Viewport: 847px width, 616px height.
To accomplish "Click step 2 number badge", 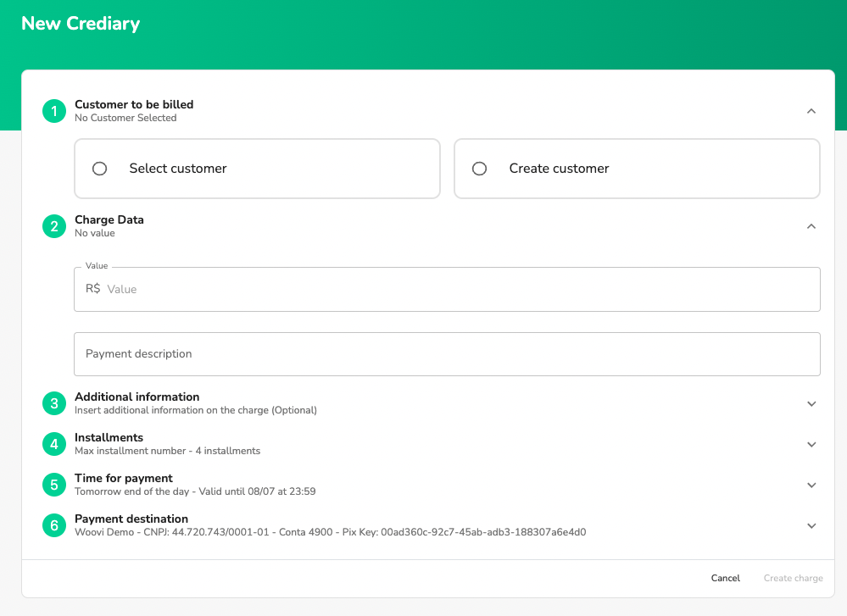I will tap(54, 226).
